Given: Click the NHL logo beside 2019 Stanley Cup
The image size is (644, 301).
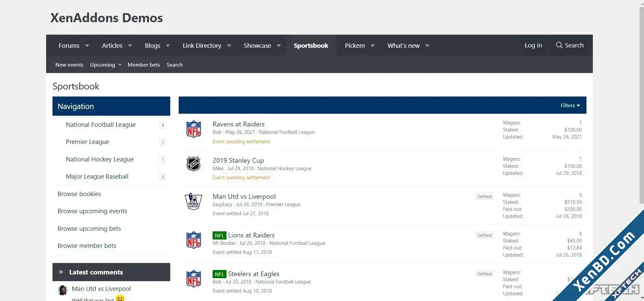Looking at the screenshot, I should coord(193,164).
